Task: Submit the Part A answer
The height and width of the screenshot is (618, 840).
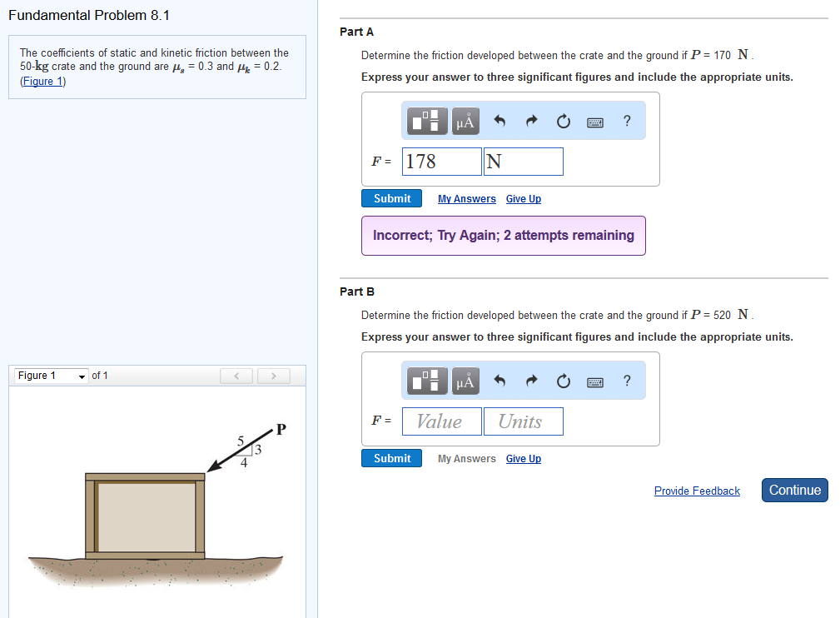Action: click(391, 198)
